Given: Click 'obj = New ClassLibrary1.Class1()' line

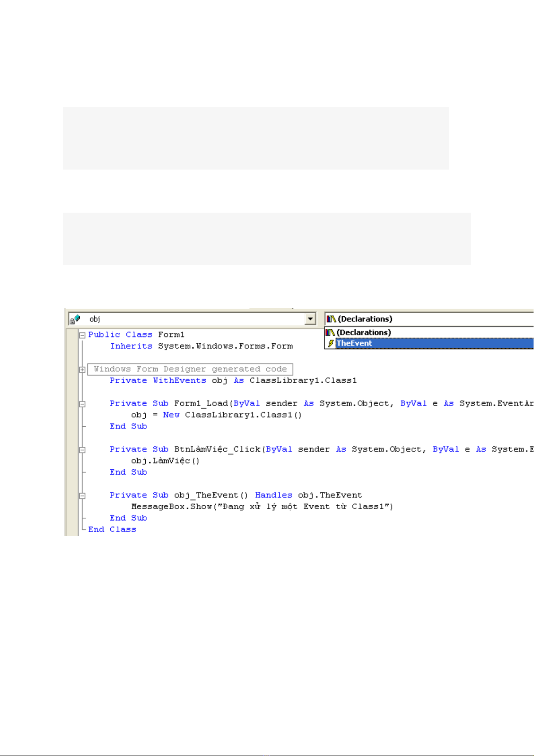Looking at the screenshot, I should click(217, 415).
